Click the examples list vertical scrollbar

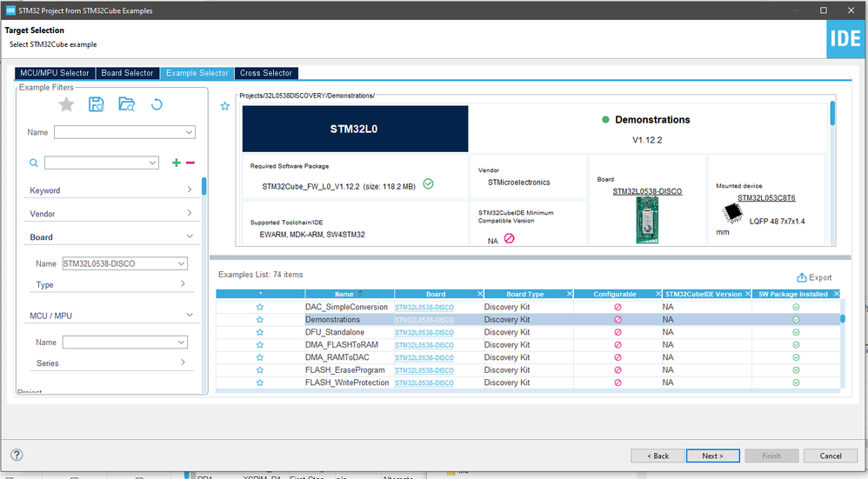843,318
